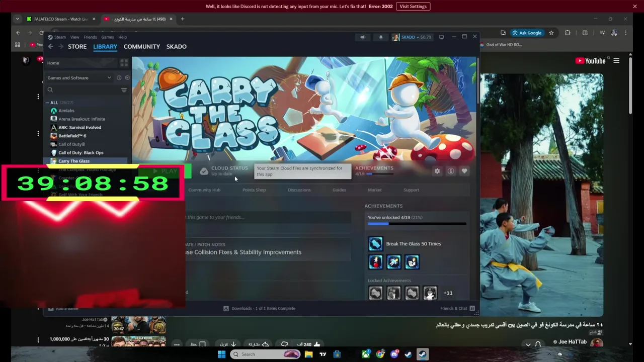Click Windows taskbar Search box

pos(266,354)
